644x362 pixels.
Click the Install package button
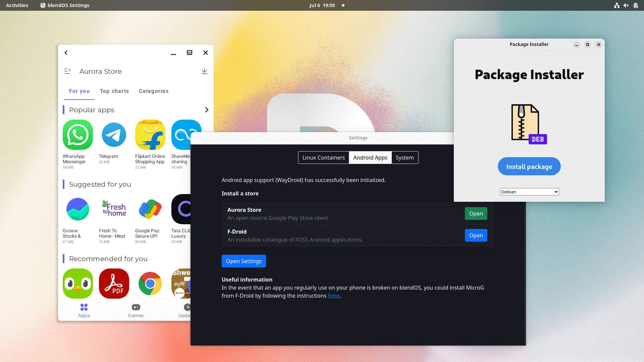[x=529, y=166]
